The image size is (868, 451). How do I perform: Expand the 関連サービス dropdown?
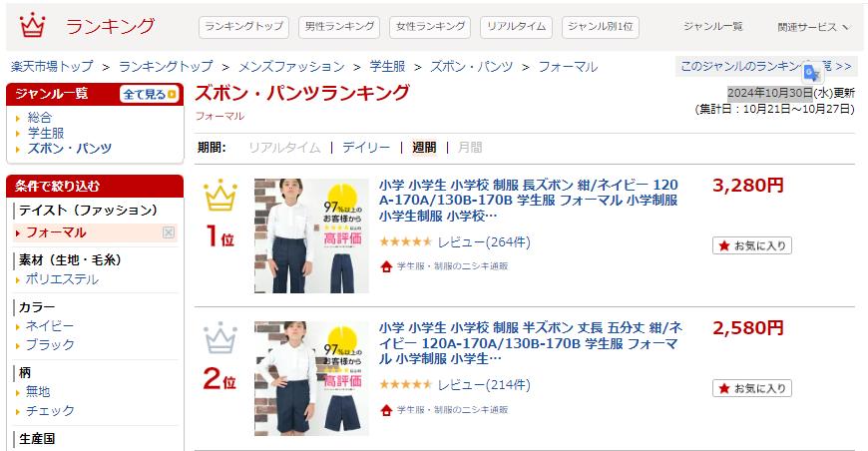pyautogui.click(x=813, y=27)
